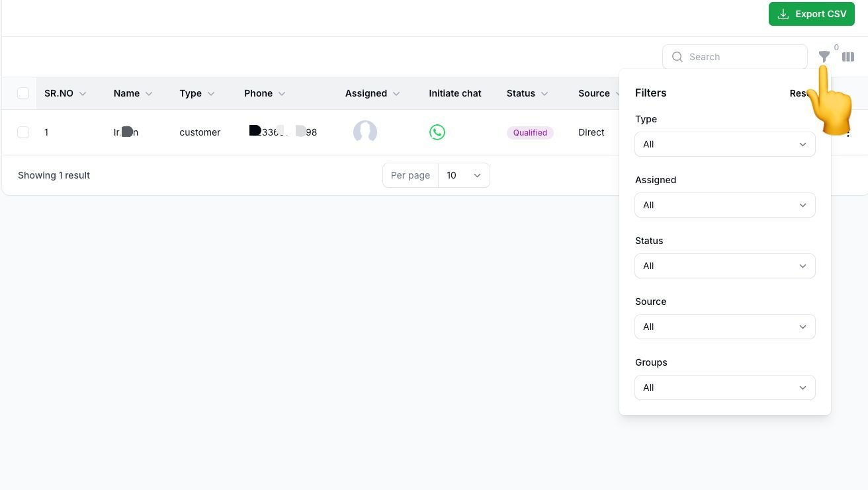Open the column visibility toggle icon
The height and width of the screenshot is (490, 868).
pos(848,57)
